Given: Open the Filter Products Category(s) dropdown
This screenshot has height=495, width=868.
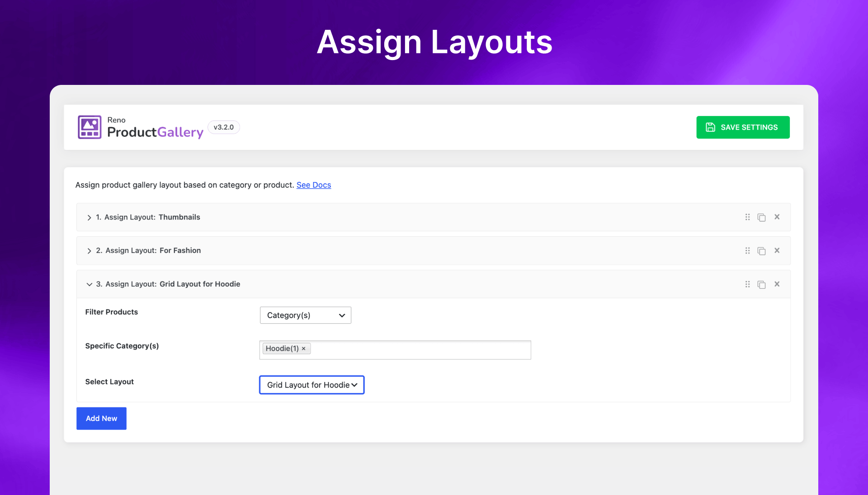Looking at the screenshot, I should (306, 315).
